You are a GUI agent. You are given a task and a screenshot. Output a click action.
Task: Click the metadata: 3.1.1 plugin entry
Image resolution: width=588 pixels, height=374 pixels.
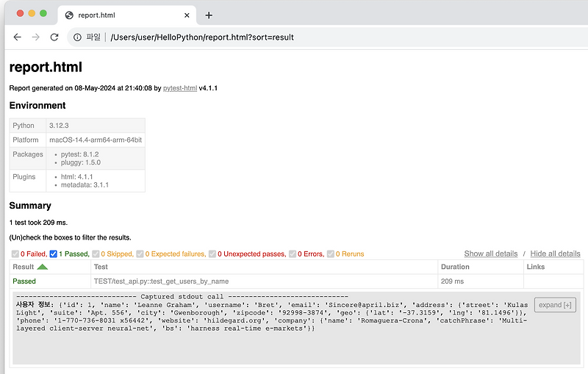tap(85, 185)
